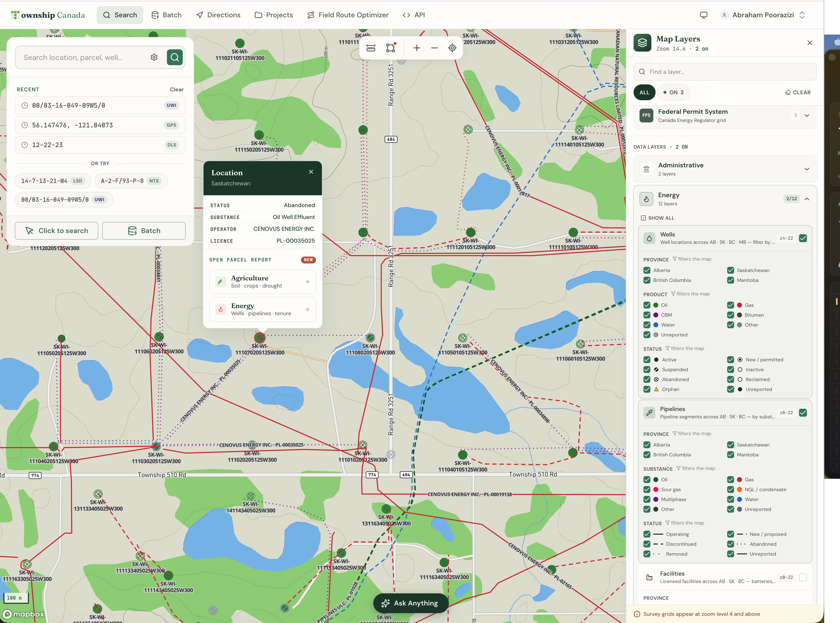Toggle the Pipelines layer checkbox
The width and height of the screenshot is (840, 623).
(803, 412)
